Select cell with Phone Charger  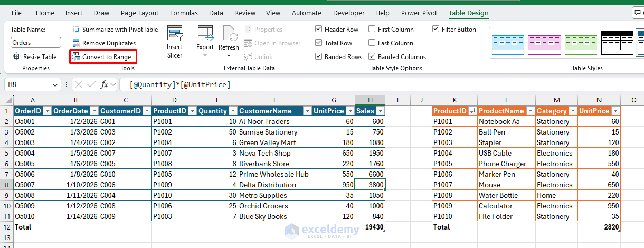pyautogui.click(x=506, y=164)
